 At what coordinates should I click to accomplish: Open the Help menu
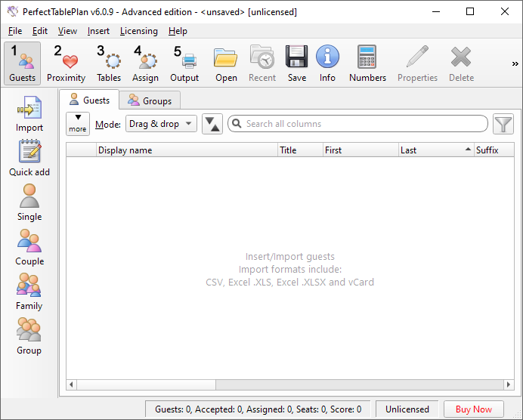pos(178,31)
